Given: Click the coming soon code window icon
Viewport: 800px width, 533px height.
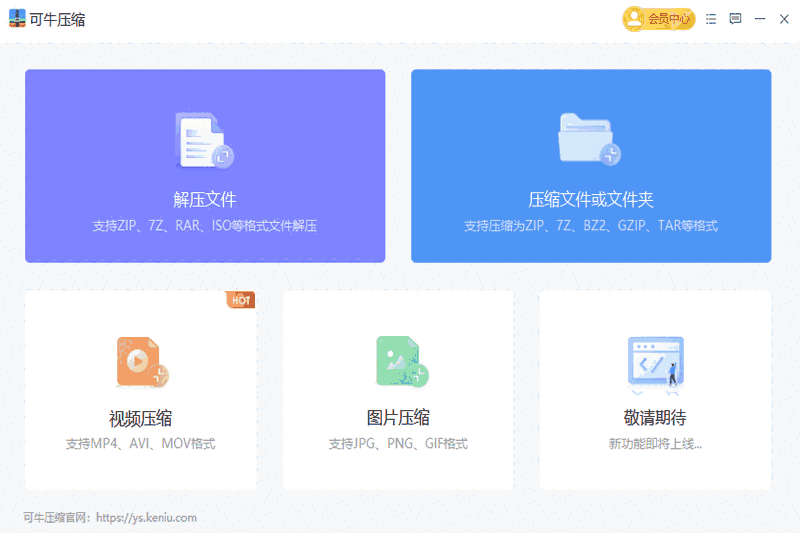Looking at the screenshot, I should point(656,365).
